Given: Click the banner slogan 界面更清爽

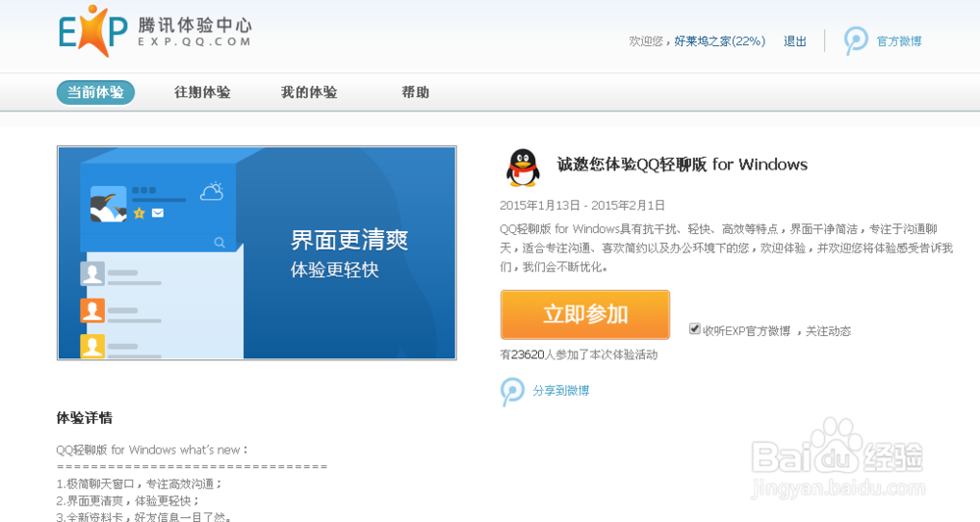Looking at the screenshot, I should tap(350, 240).
